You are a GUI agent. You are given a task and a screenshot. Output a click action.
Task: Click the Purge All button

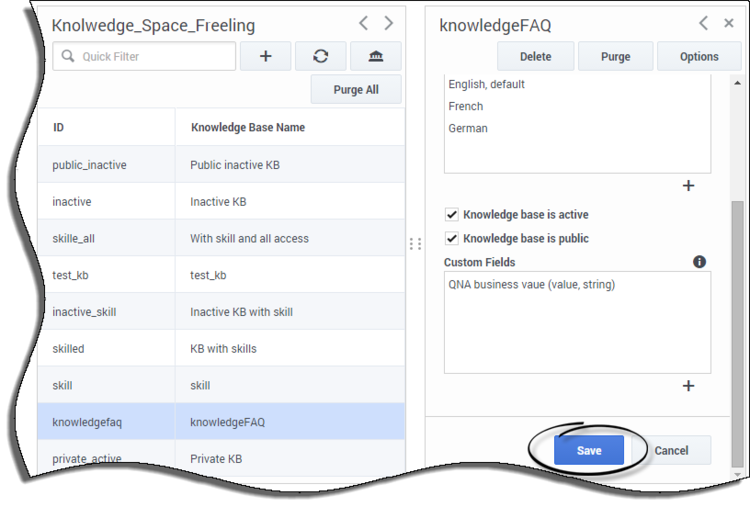point(356,89)
